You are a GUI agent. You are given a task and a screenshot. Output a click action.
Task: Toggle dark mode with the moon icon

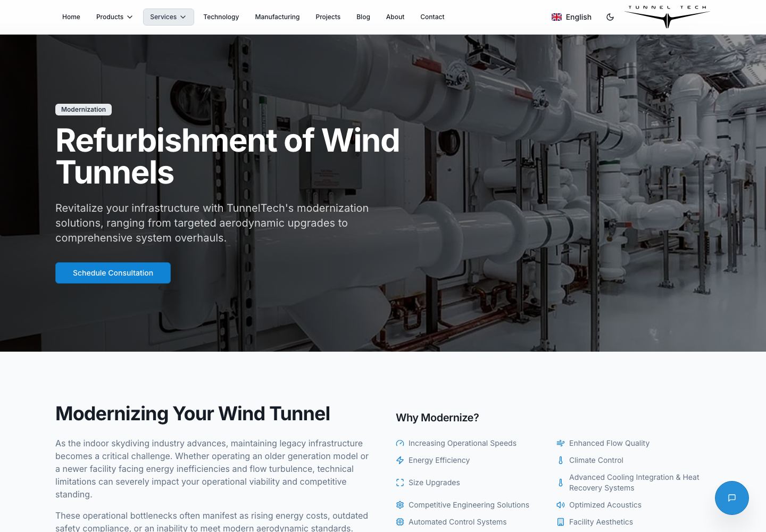610,17
